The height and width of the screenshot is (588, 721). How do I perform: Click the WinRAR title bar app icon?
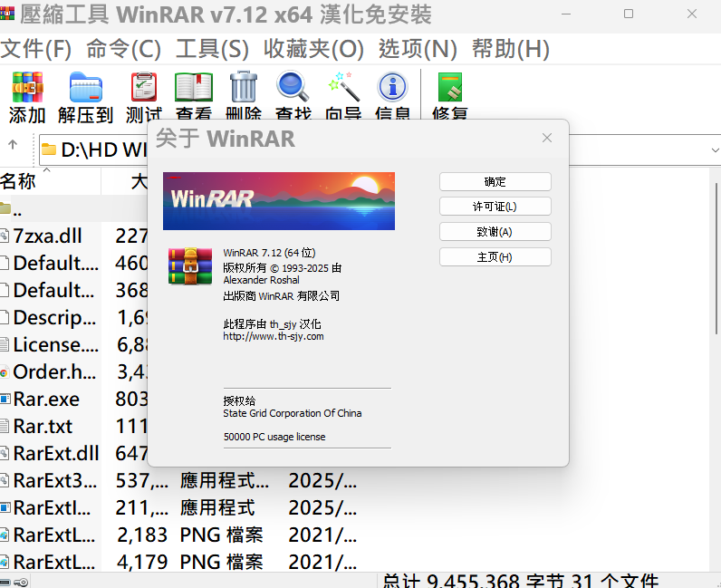[7, 14]
